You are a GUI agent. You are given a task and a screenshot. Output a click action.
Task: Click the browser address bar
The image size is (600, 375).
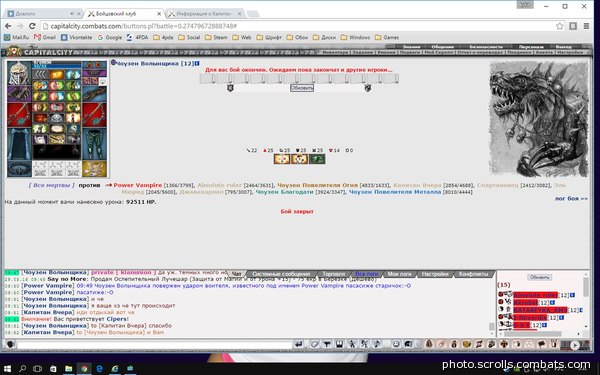click(x=298, y=26)
